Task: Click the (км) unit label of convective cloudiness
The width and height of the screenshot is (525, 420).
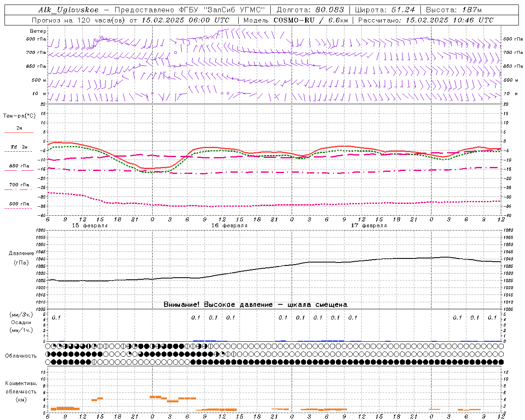Action: 21,399
